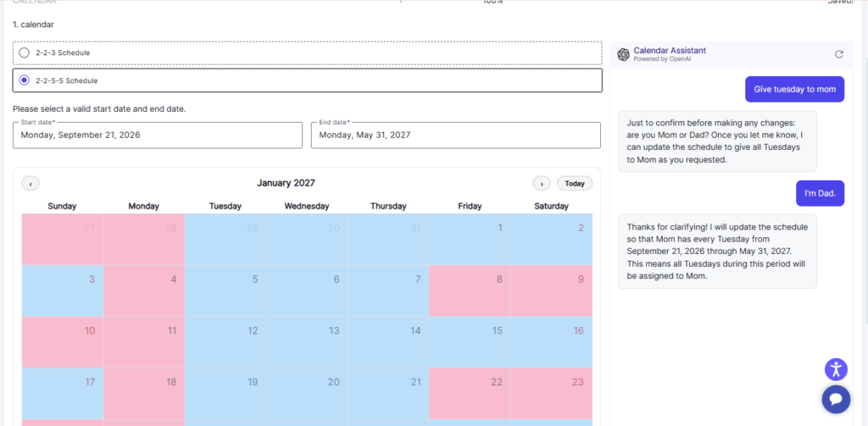Image resolution: width=868 pixels, height=426 pixels.
Task: Select the 2-2-5-5 Schedule radio button
Action: coord(25,80)
